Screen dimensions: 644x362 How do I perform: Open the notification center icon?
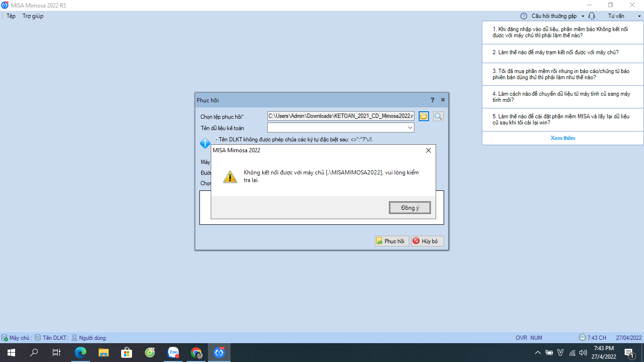point(629,352)
